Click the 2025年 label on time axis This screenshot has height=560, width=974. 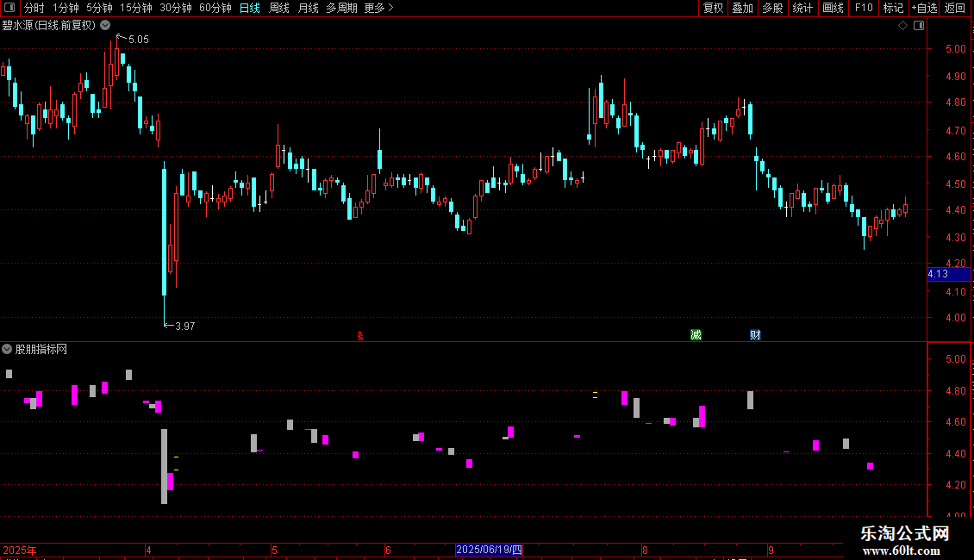(x=20, y=550)
